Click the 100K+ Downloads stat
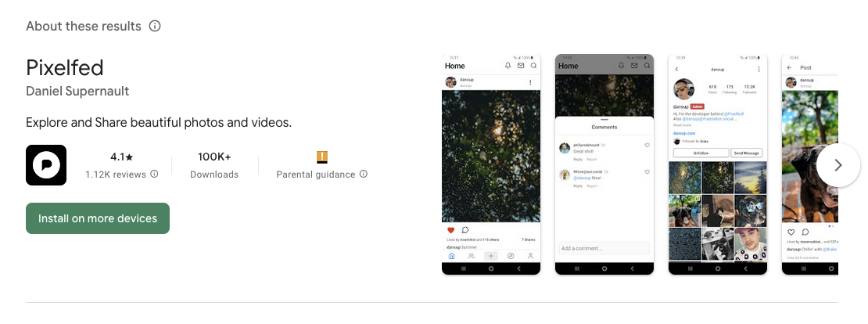The height and width of the screenshot is (324, 868). [214, 165]
